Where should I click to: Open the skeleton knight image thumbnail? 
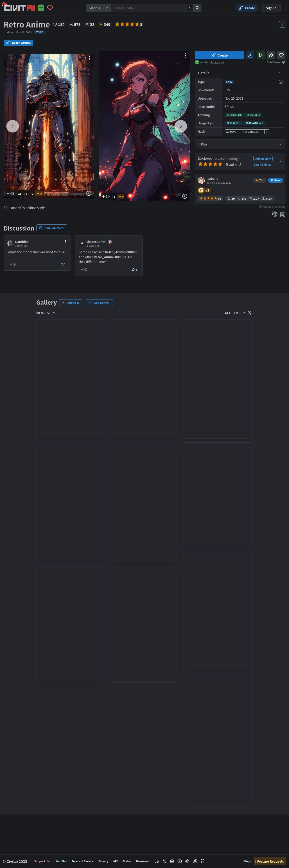(x=49, y=126)
